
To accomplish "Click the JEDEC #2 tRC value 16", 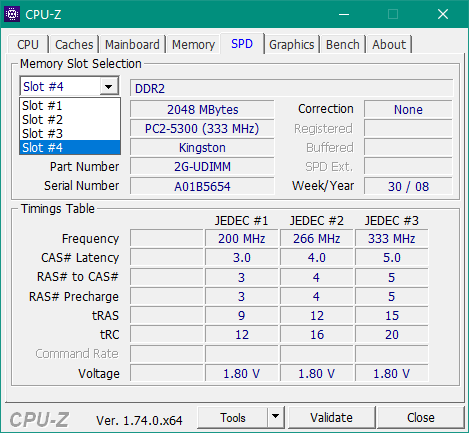I will tap(317, 334).
